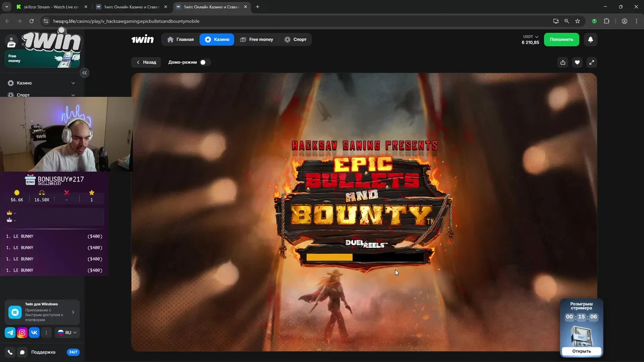The width and height of the screenshot is (644, 362).
Task: Reload the browser page
Action: coord(31,21)
